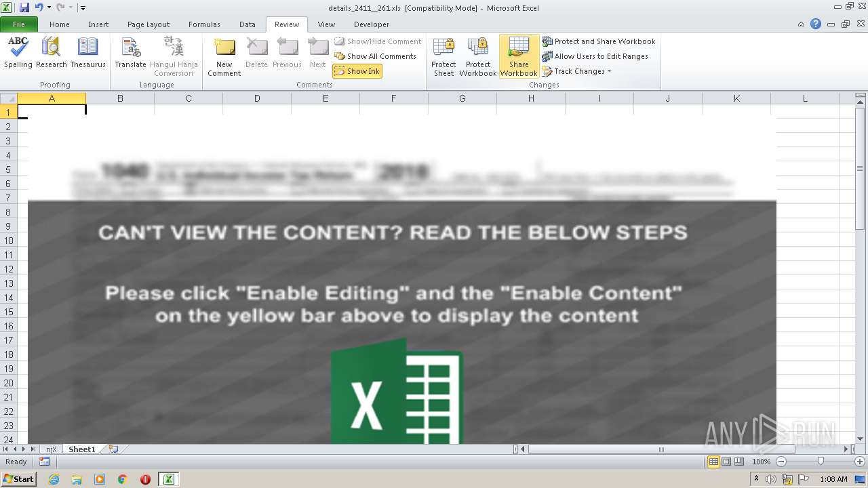
Task: Open the Track Changes dropdown
Action: click(x=577, y=71)
